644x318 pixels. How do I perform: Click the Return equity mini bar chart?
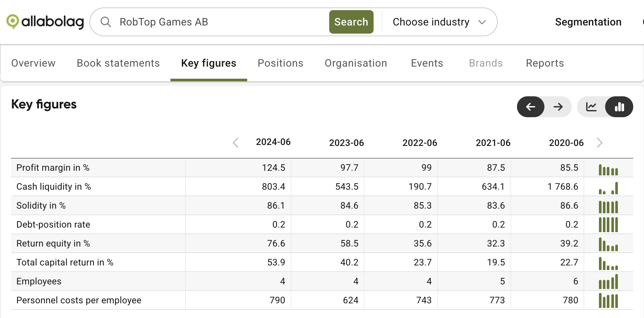click(608, 244)
